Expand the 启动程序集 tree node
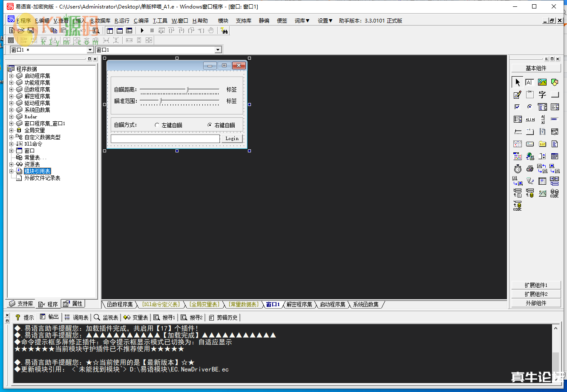 point(12,76)
